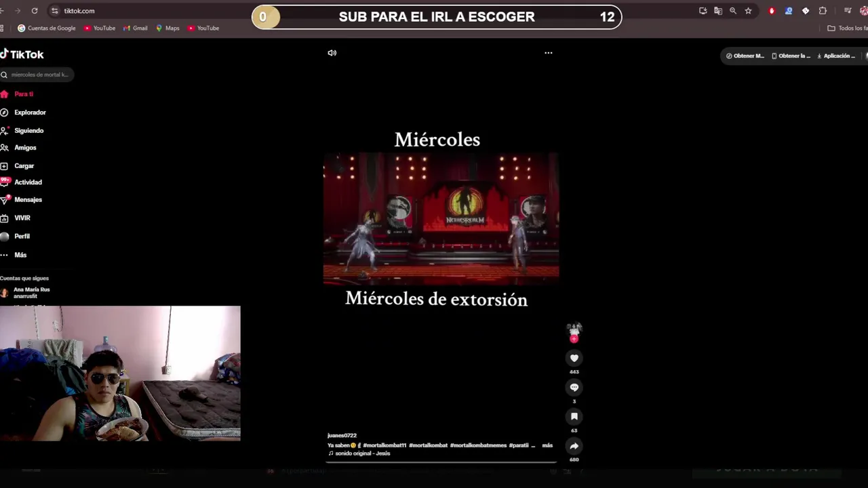Image resolution: width=868 pixels, height=488 pixels.
Task: Open hashtag #mortalkombat11
Action: (x=384, y=445)
